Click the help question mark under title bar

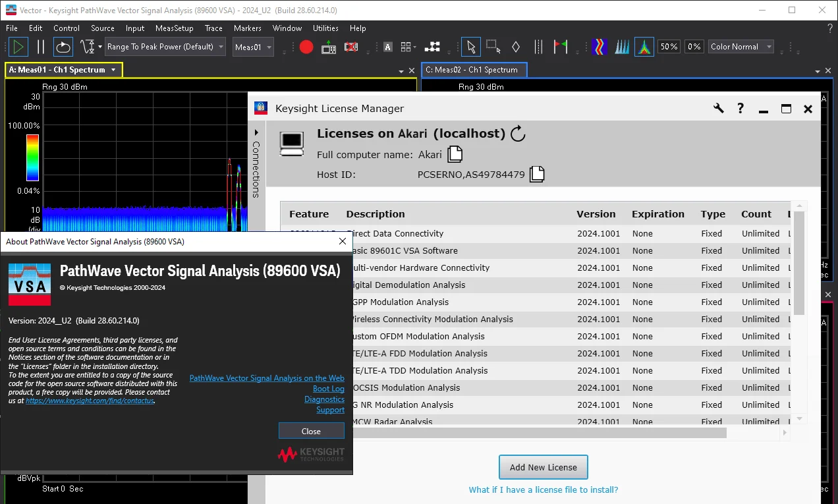tap(829, 28)
